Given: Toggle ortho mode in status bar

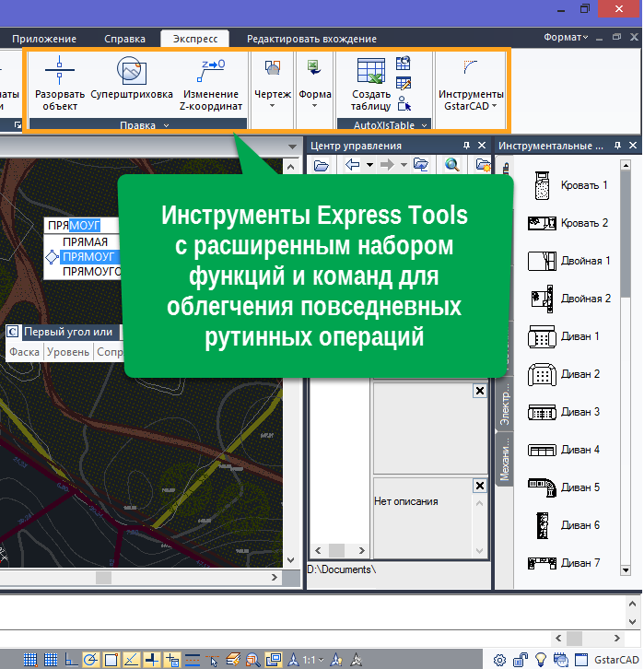Looking at the screenshot, I should click(70, 660).
